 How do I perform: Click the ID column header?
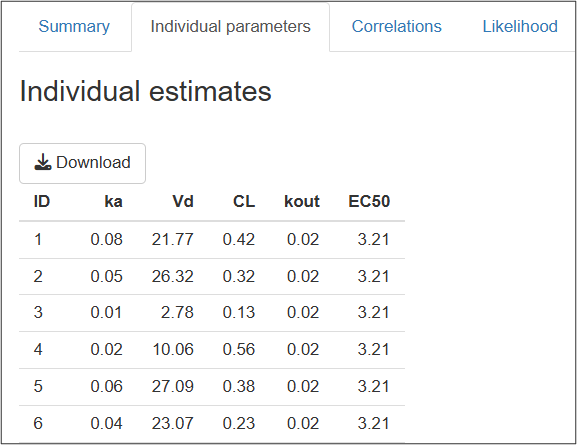[42, 201]
